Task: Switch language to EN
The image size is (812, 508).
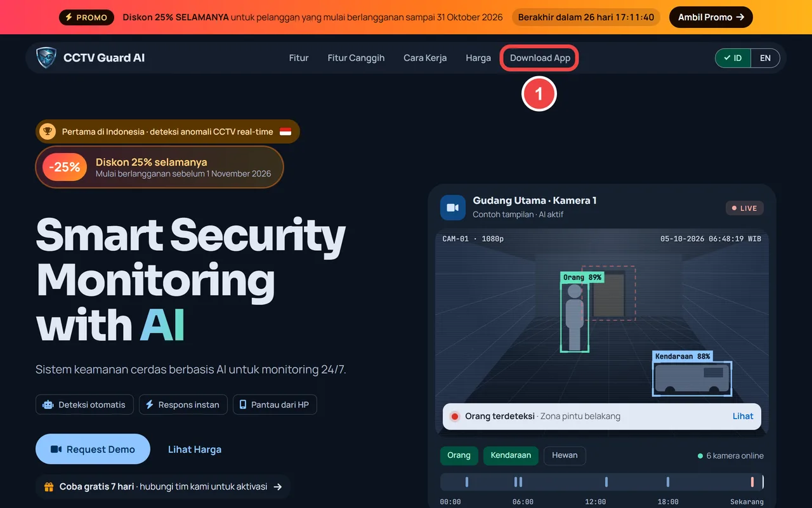Action: [x=766, y=58]
